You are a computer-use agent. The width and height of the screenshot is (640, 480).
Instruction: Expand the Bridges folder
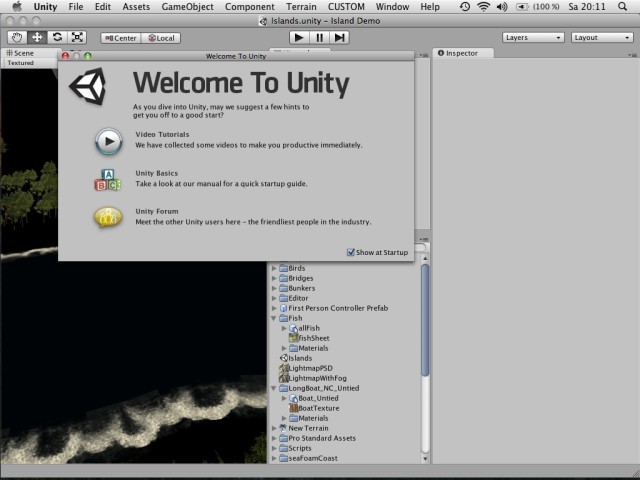[274, 278]
